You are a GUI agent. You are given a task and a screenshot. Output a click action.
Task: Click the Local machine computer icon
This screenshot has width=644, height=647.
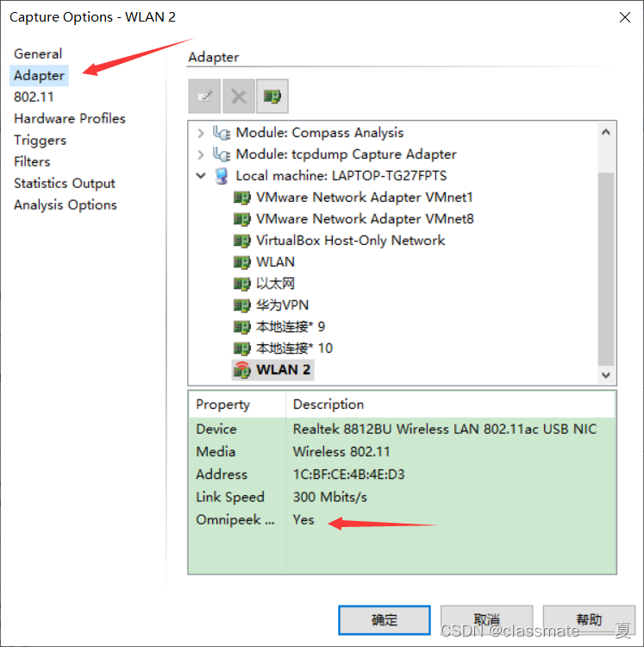(222, 176)
